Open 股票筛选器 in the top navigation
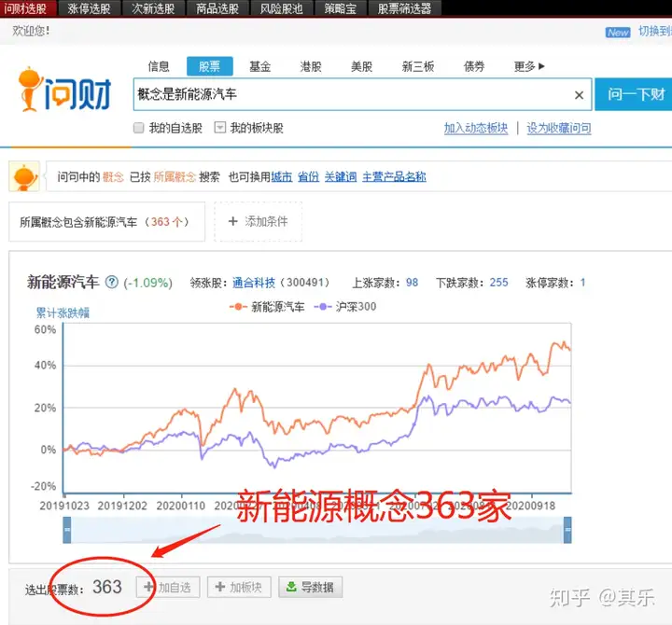Image resolution: width=672 pixels, height=625 pixels. click(x=404, y=8)
